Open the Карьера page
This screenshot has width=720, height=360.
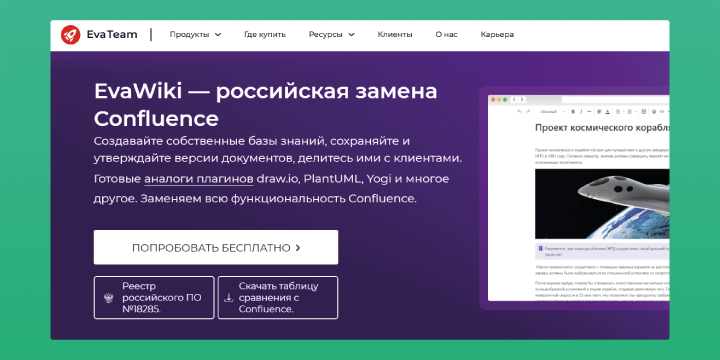(x=497, y=34)
